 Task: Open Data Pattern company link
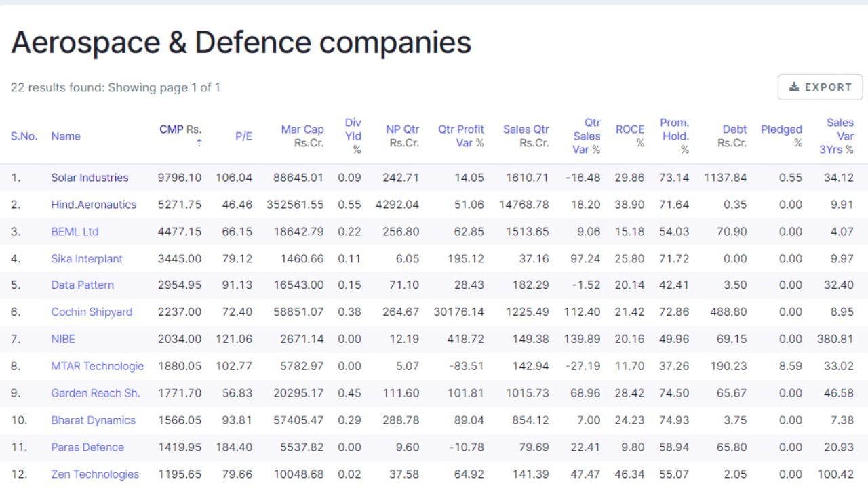(82, 285)
